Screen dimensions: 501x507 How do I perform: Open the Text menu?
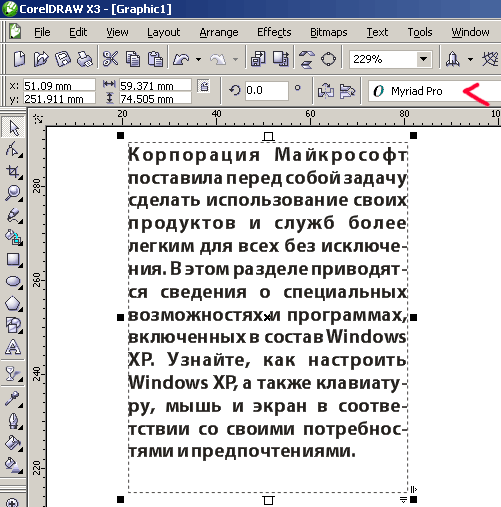[377, 32]
